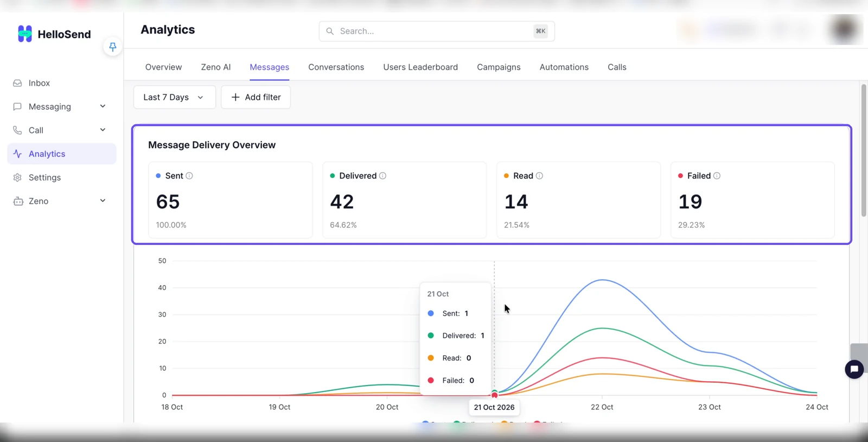Expand the Zeno menu chevron
Screen dimensions: 868x442
pos(103,201)
